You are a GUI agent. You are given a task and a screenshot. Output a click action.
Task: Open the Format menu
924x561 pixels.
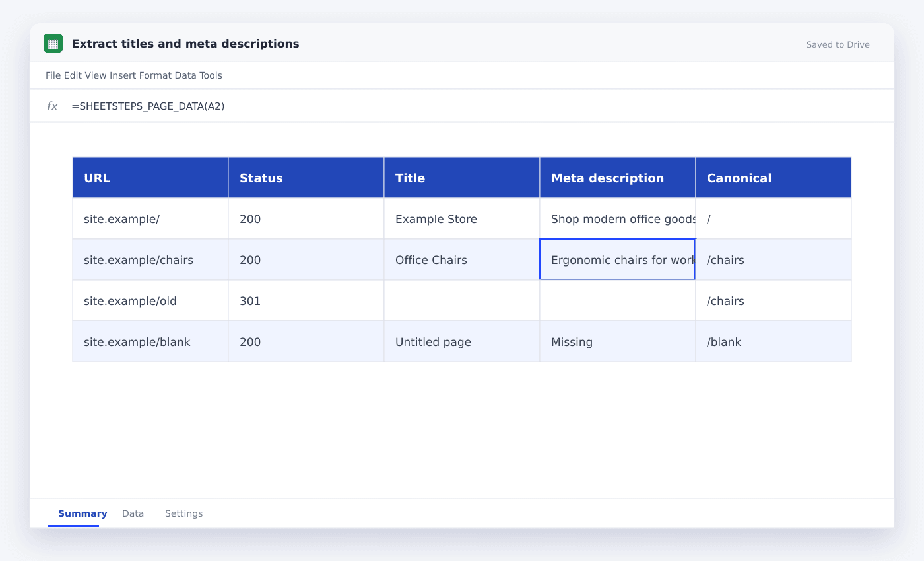pyautogui.click(x=155, y=75)
